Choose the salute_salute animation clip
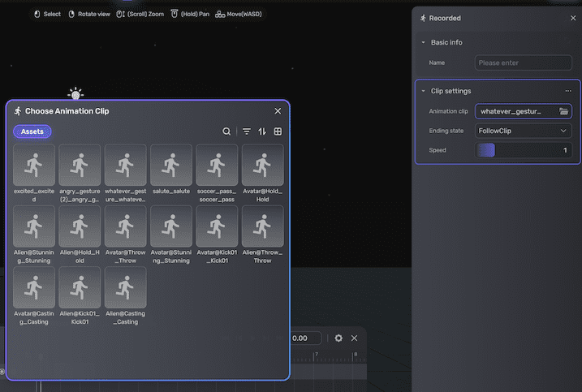This screenshot has width=582, height=392. pos(170,165)
